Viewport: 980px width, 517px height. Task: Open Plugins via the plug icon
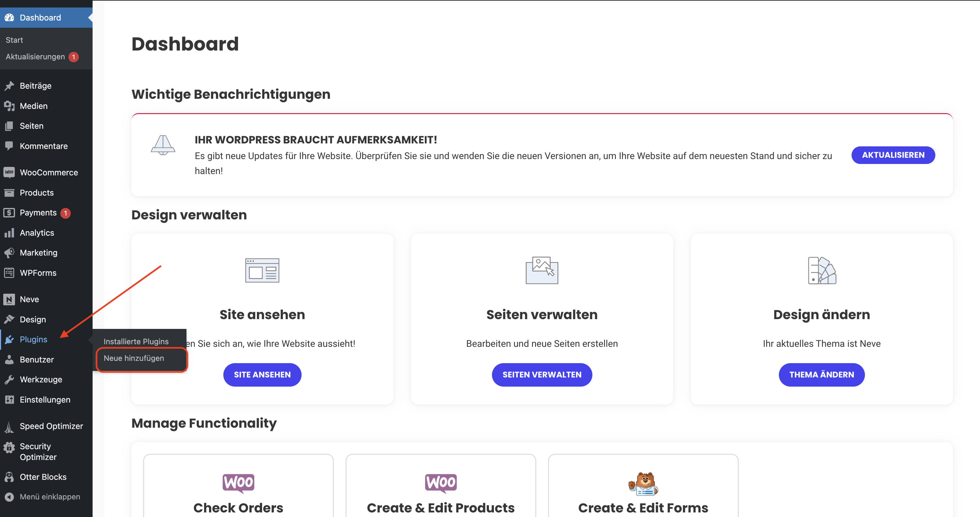(9, 339)
